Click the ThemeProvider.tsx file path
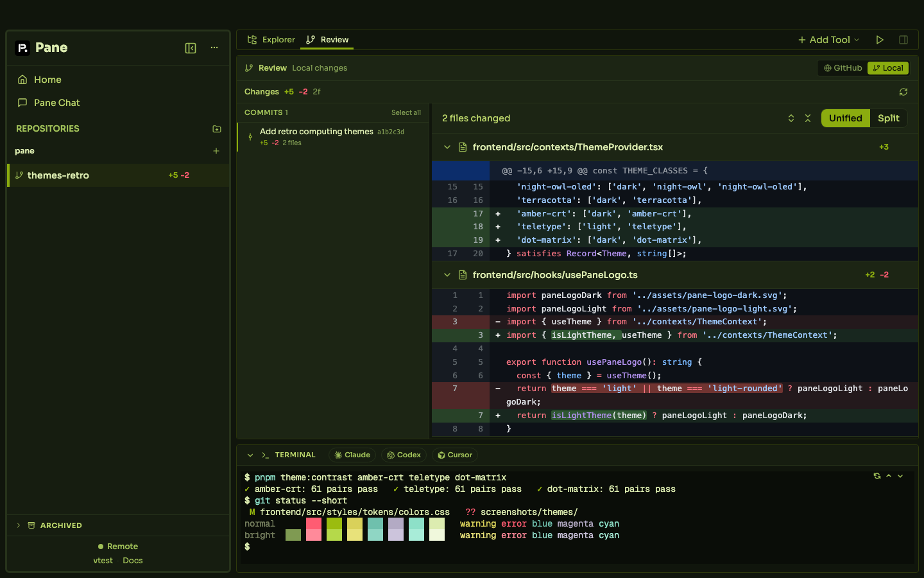The image size is (924, 578). [568, 147]
